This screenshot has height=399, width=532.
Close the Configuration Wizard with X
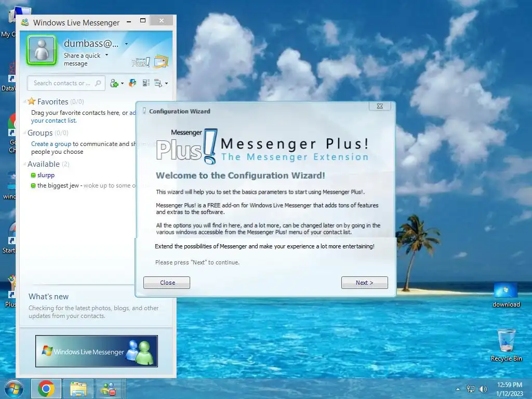pos(380,106)
